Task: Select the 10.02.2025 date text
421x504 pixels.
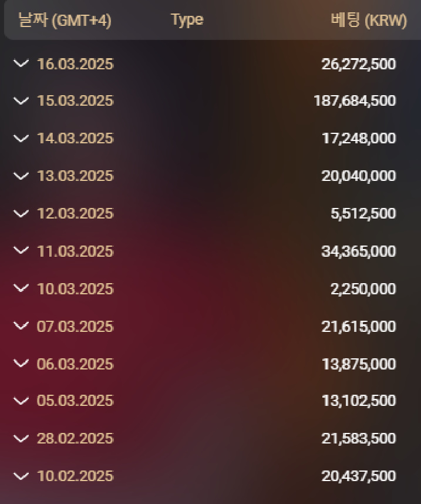Action: 75,476
